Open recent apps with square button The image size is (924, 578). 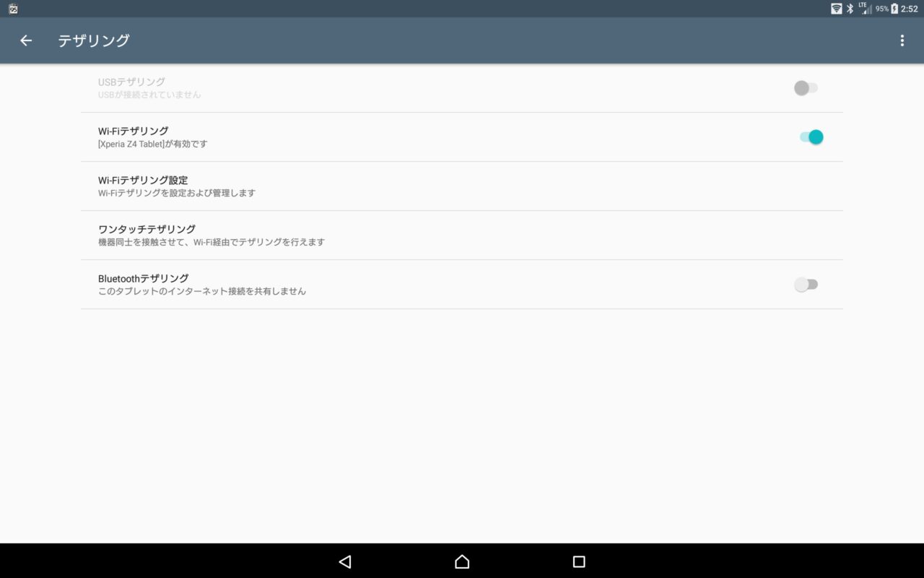tap(578, 561)
